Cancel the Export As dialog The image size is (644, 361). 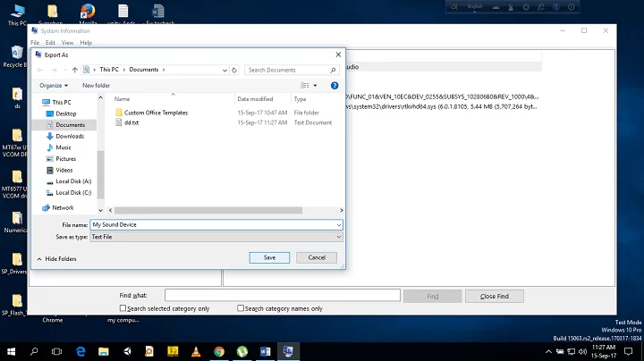pyautogui.click(x=317, y=257)
